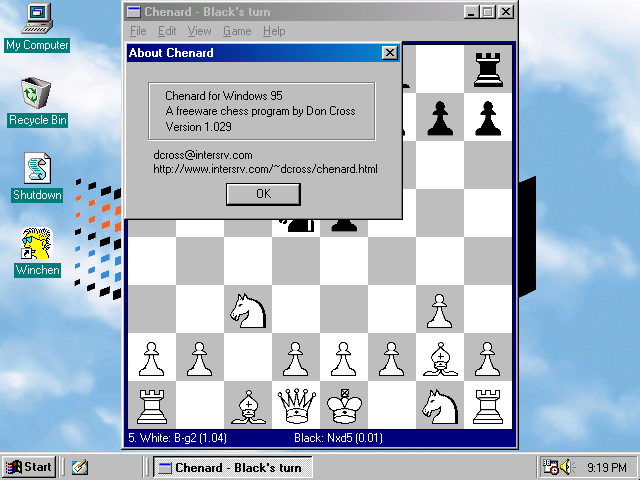Click the Chenard taskbar button
Screen dimensions: 640x480
point(233,467)
